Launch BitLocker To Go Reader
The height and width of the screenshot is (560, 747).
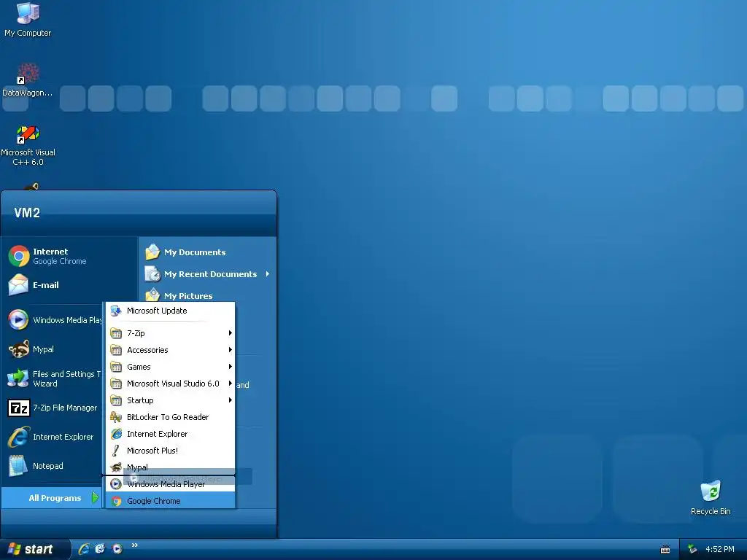171,417
